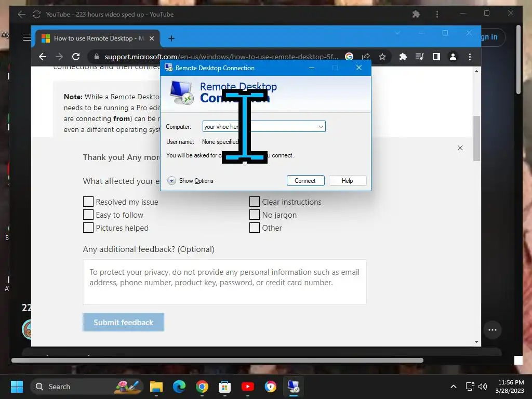Screen dimensions: 532x399
Task: Open Microsoft Edge from the taskbar
Action: coord(179,387)
